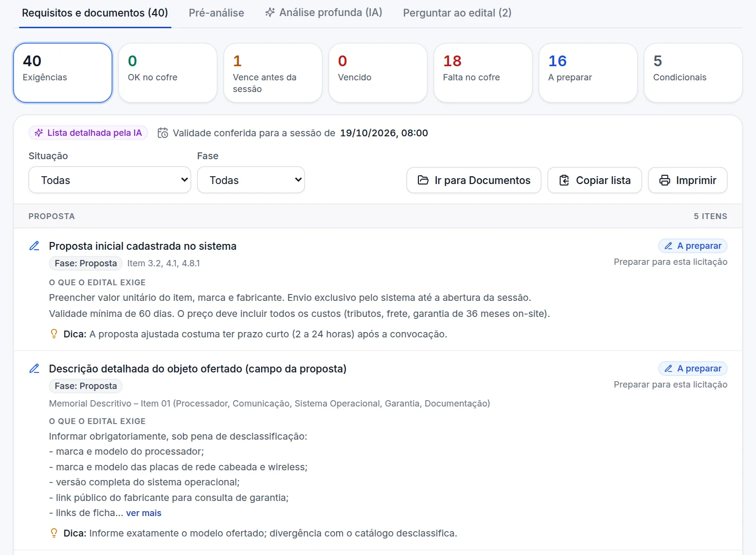Click the Lista detalhada pela IA badge
This screenshot has height=555, width=756.
point(88,133)
